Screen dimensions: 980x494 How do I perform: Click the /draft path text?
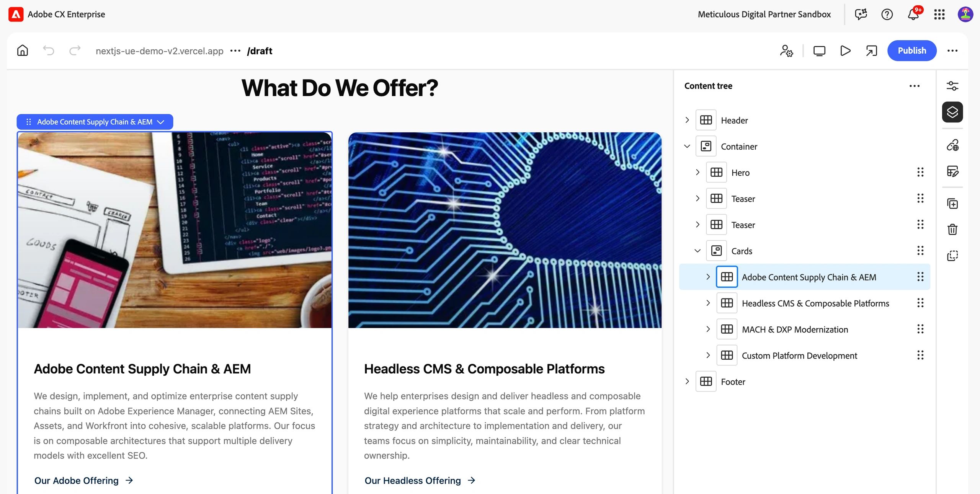click(x=260, y=51)
